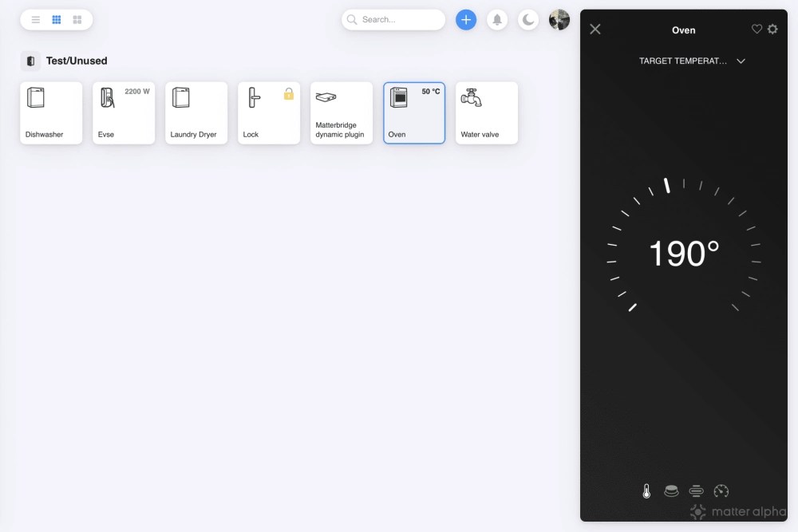Click the stacked-bars icon in Oven panel
Viewport: 798px width, 532px height.
point(696,491)
